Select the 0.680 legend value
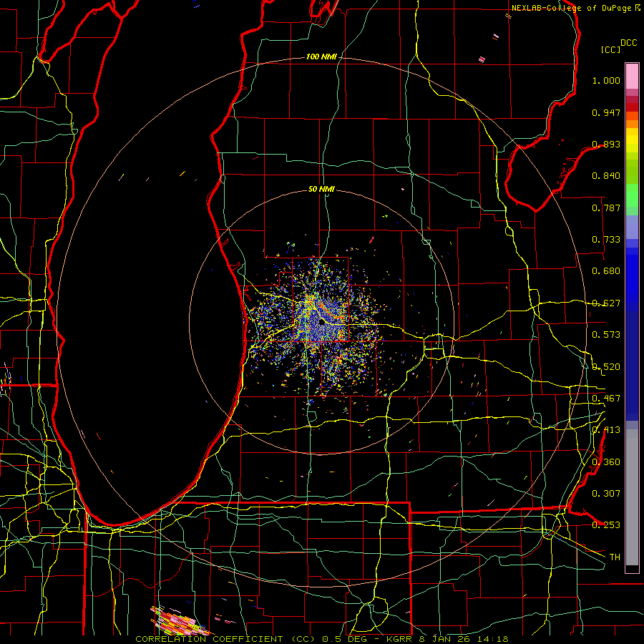 [x=606, y=271]
